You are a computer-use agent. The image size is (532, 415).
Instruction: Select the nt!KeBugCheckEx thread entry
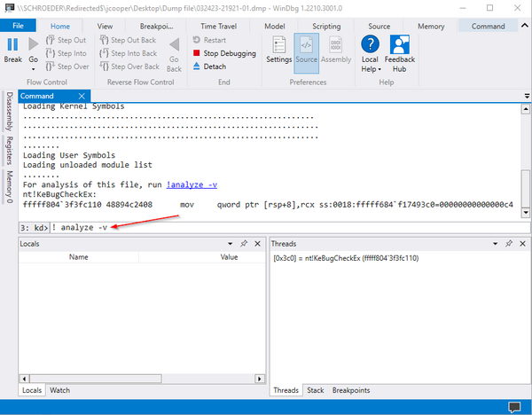pos(346,258)
